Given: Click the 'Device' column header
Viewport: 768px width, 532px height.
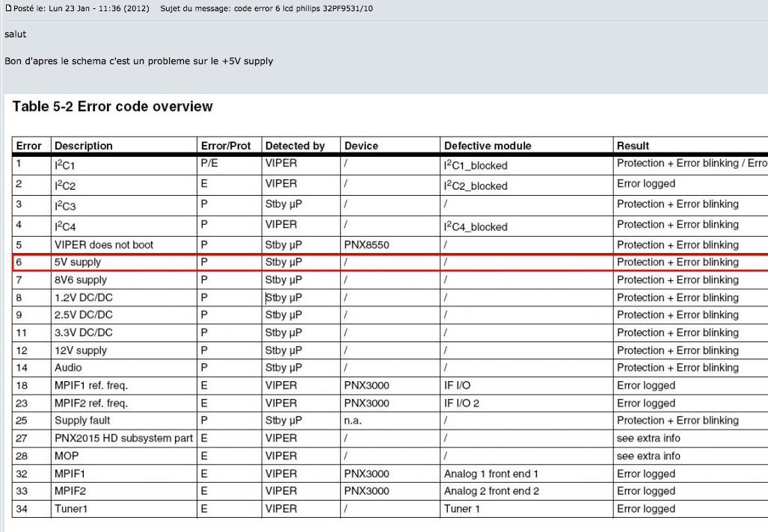Looking at the screenshot, I should coord(361,146).
